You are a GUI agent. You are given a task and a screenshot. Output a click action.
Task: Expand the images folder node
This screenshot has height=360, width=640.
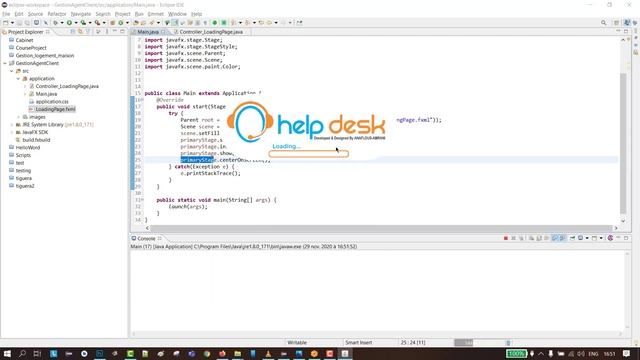[x=18, y=117]
